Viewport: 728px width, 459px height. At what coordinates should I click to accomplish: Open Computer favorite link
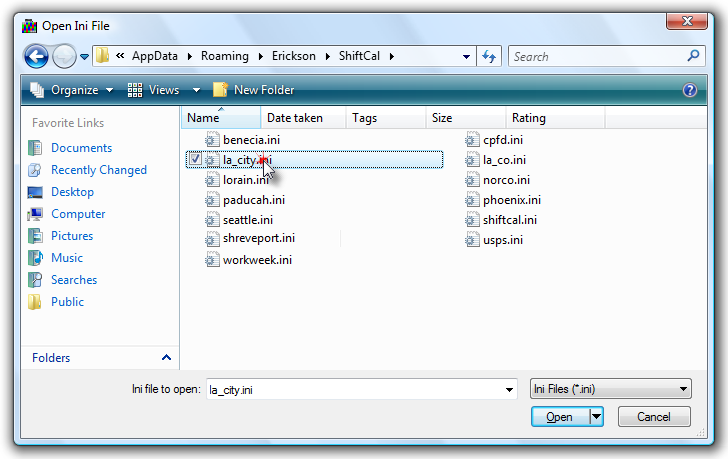(x=78, y=214)
